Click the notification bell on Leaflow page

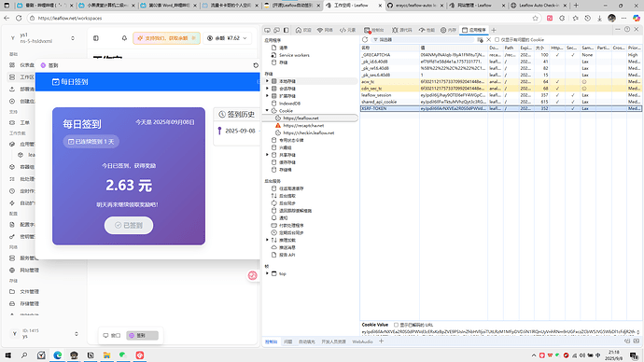pos(124,38)
